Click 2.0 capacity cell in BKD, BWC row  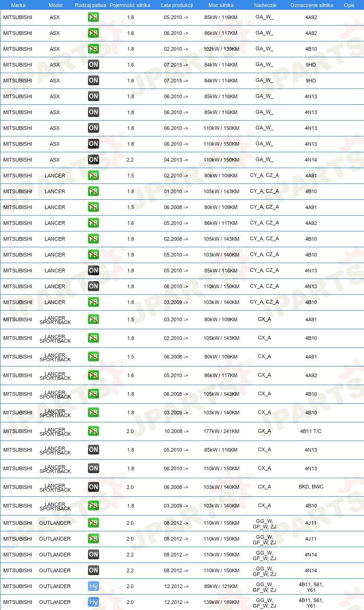(x=130, y=487)
